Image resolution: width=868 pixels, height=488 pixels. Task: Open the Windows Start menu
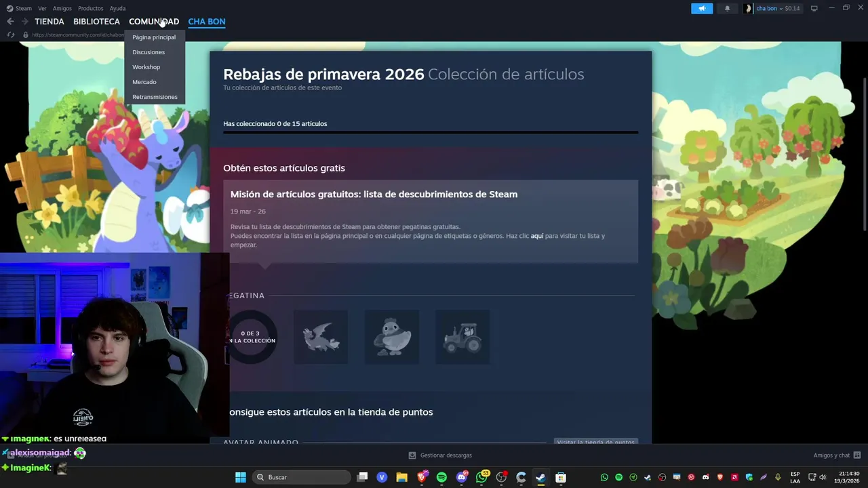point(240,477)
